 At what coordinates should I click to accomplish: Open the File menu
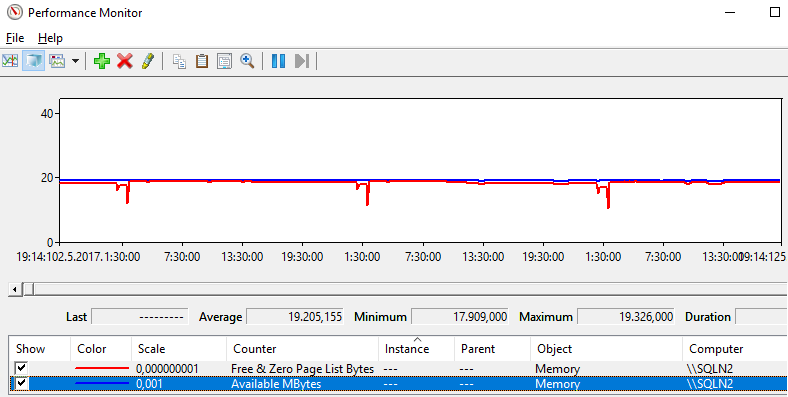point(15,38)
